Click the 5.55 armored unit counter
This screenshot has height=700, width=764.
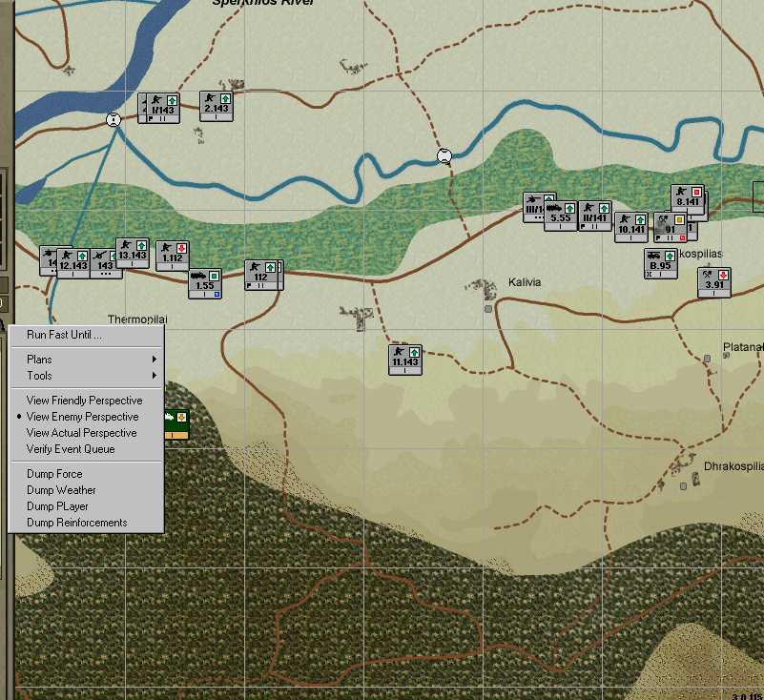tap(561, 216)
